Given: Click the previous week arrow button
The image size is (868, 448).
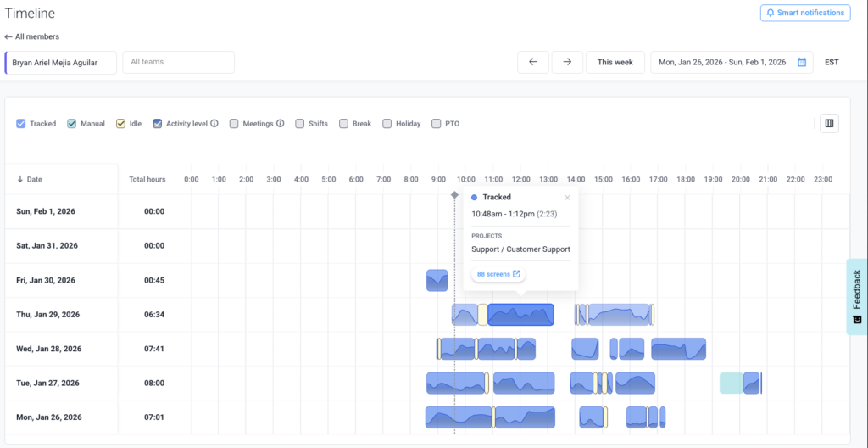Looking at the screenshot, I should tap(532, 62).
